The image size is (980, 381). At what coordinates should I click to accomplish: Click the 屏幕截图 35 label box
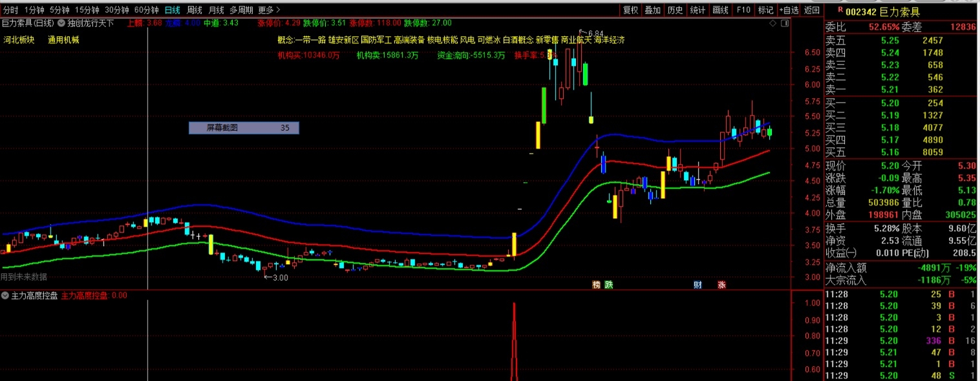click(x=244, y=128)
